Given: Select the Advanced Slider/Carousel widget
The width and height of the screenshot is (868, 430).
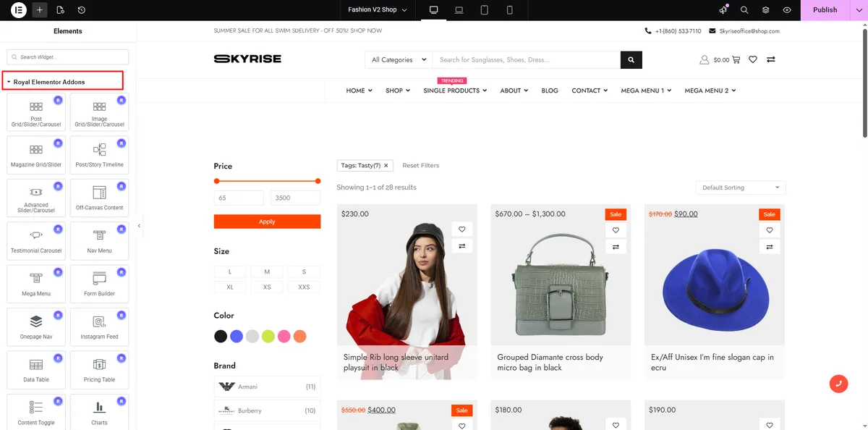Looking at the screenshot, I should [36, 198].
